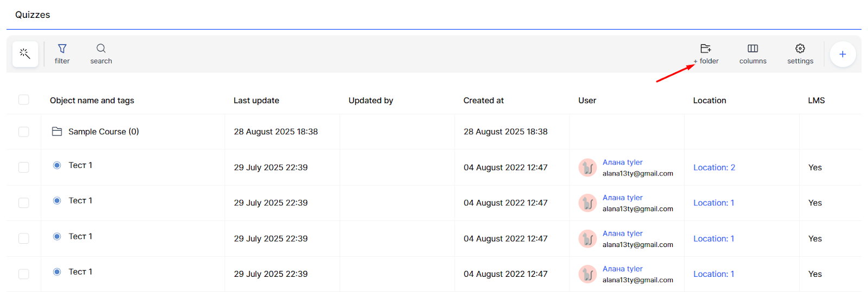
Task: Check the Sample Course row checkbox
Action: (24, 132)
